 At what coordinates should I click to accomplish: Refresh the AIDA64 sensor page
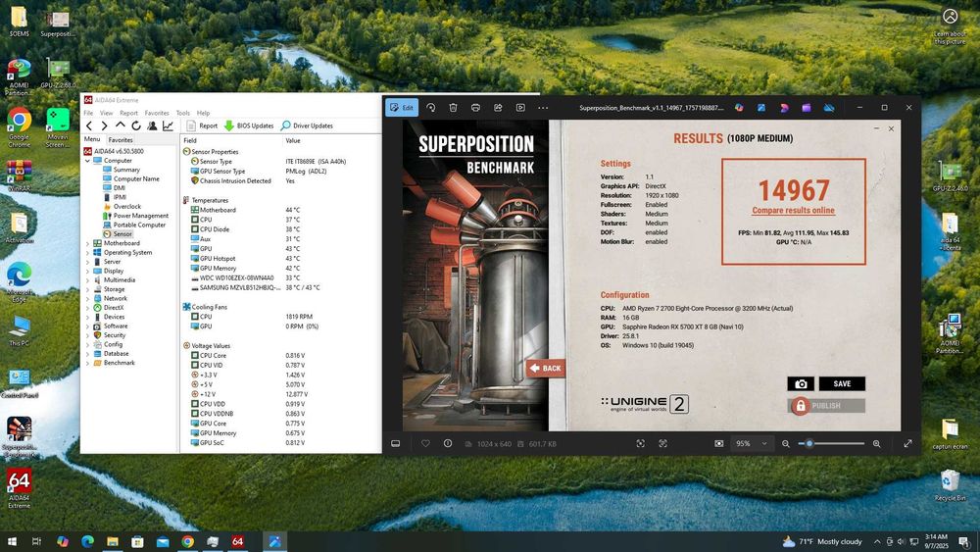point(135,125)
